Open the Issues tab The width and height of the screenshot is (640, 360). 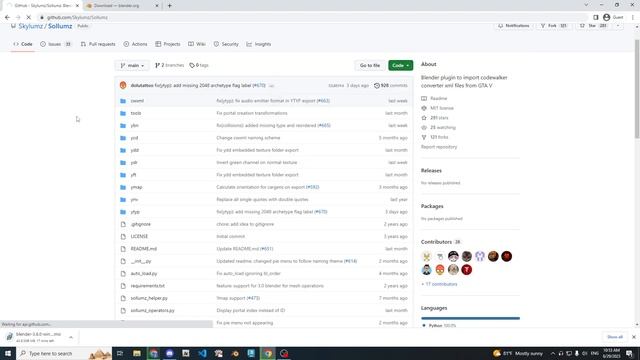[56, 44]
